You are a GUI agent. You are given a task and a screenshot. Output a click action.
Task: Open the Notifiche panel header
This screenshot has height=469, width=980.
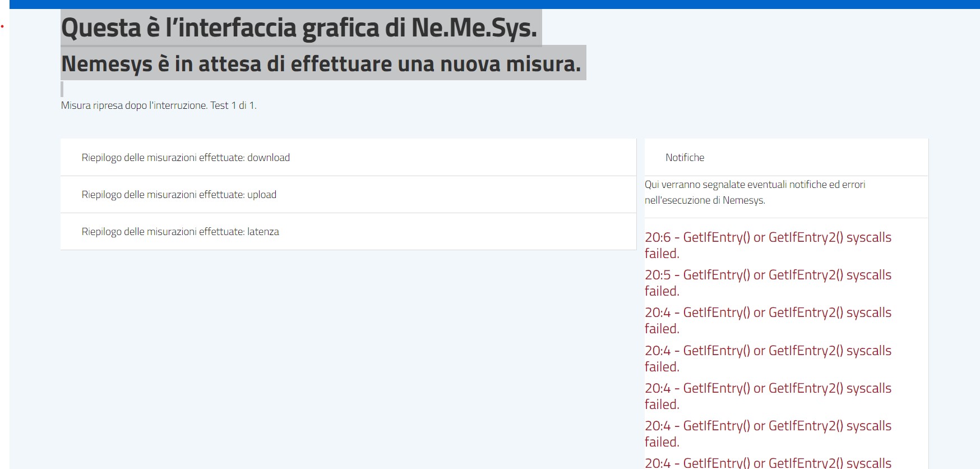[x=787, y=158]
